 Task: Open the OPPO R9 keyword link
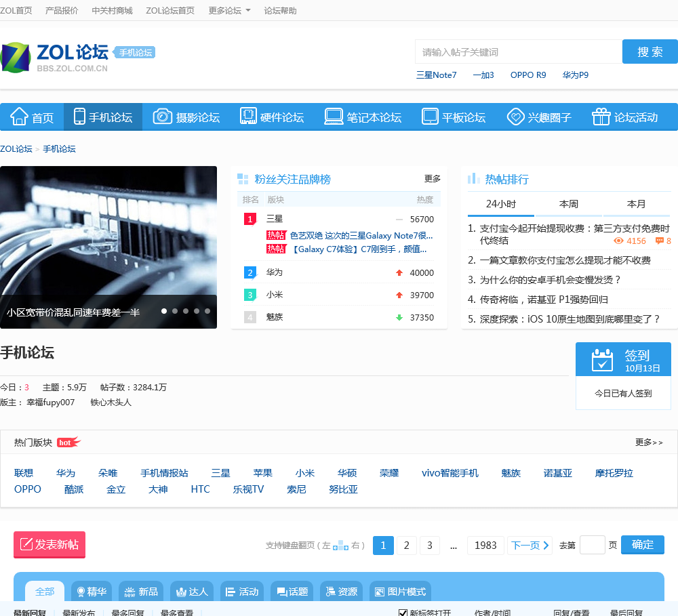528,75
